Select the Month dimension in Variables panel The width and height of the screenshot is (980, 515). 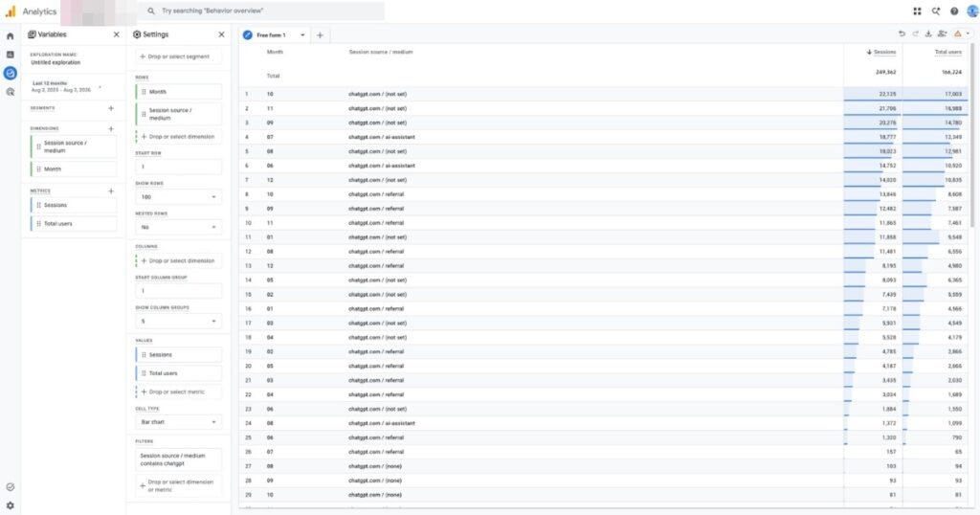pyautogui.click(x=74, y=168)
